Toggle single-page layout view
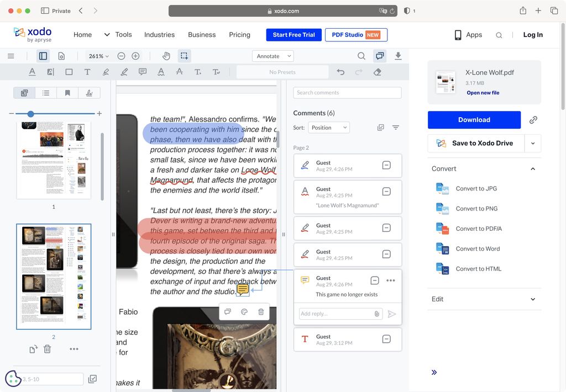Screen dimensions: 566x392 click(61, 56)
